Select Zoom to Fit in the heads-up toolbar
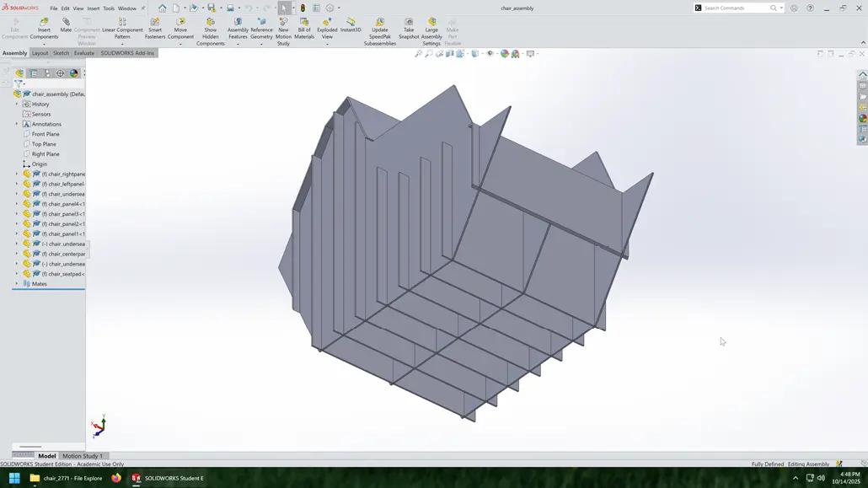868x488 pixels. point(419,52)
